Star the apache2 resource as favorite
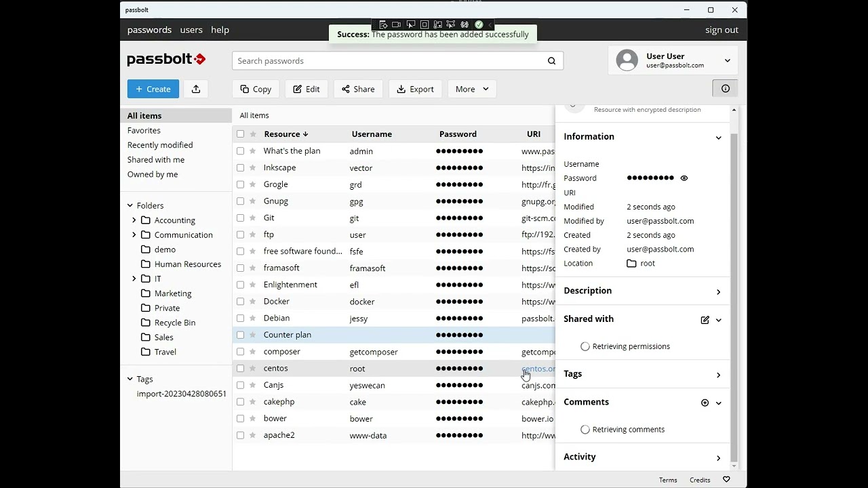Image resolution: width=868 pixels, height=488 pixels. coord(253,435)
